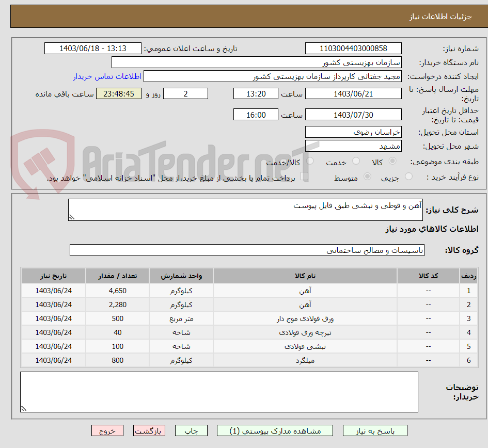The width and height of the screenshot is (488, 448).
Task: Click the نام دستگاه خریدار field
Action: (x=257, y=62)
